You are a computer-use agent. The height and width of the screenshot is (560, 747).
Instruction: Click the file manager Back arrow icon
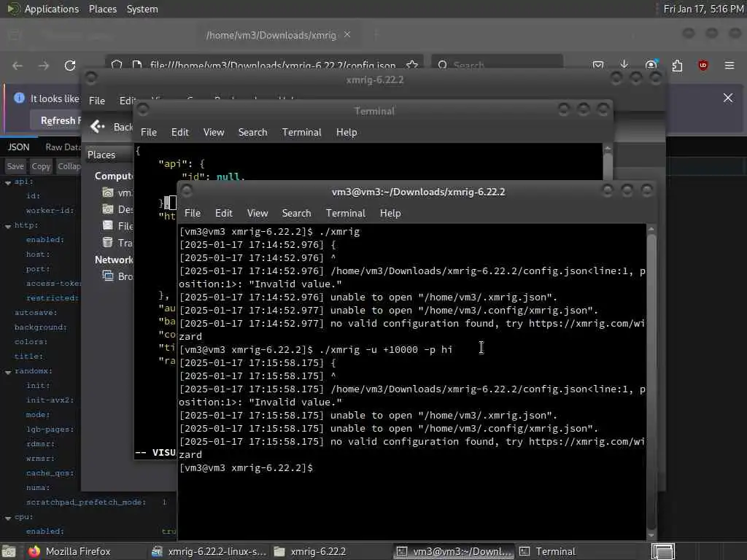(x=97, y=126)
